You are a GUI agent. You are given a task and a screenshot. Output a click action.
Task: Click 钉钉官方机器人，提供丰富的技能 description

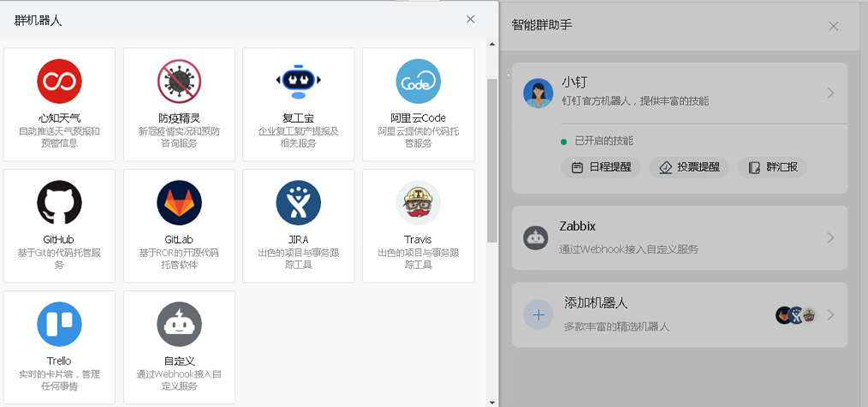point(635,101)
